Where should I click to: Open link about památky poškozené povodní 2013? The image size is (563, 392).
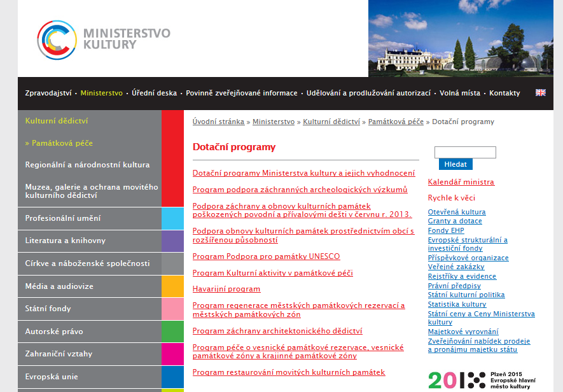(302, 210)
